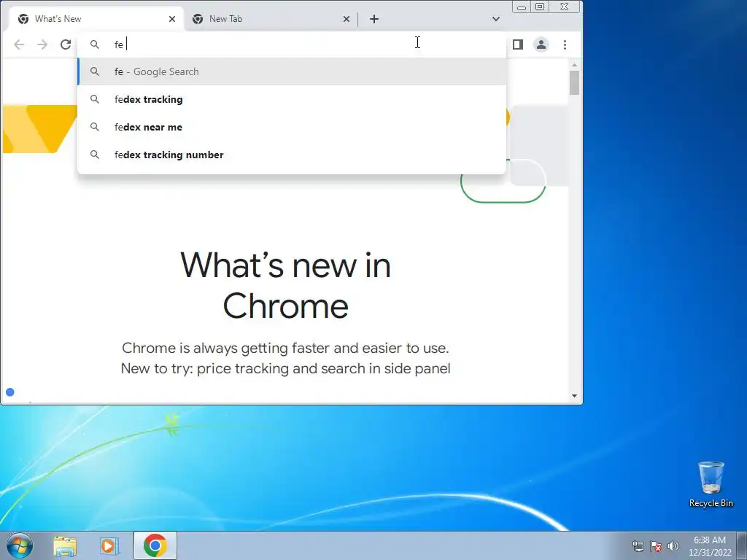The image size is (747, 560).
Task: Launch Windows Media Player from taskbar
Action: click(109, 545)
